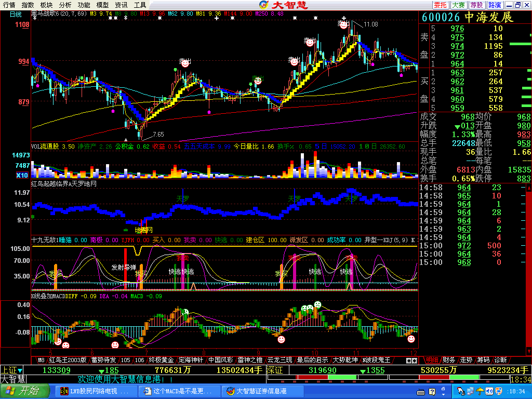Switch to the 雷神之锥 tab
The width and height of the screenshot is (532, 399).
250,360
